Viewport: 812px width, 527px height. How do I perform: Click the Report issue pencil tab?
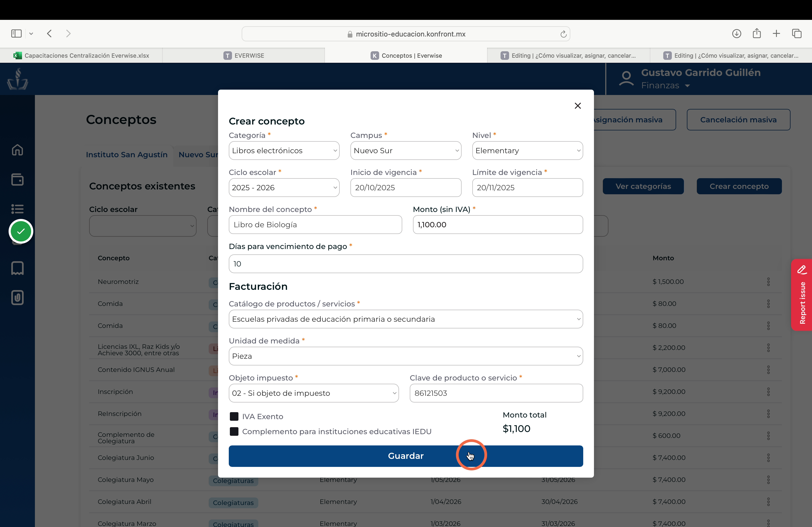802,295
